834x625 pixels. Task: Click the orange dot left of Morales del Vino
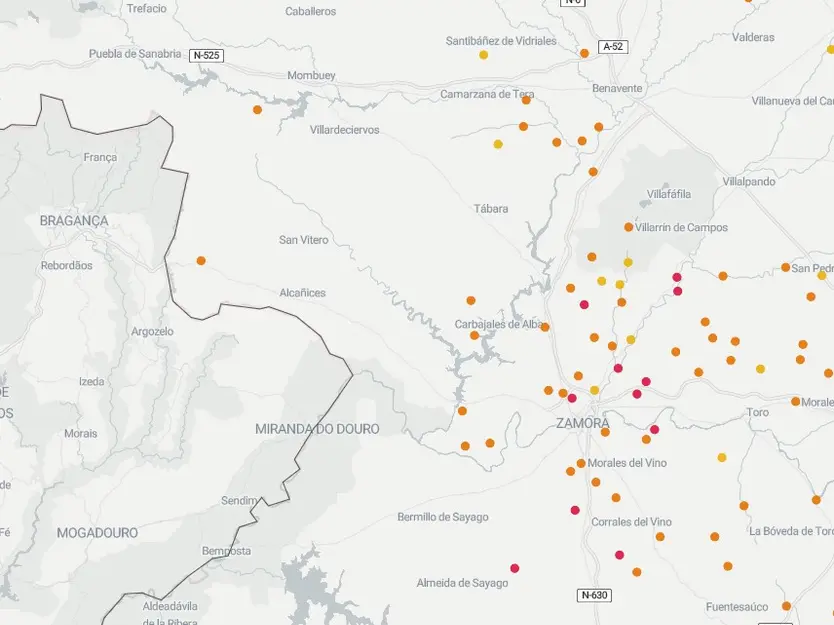(x=581, y=463)
